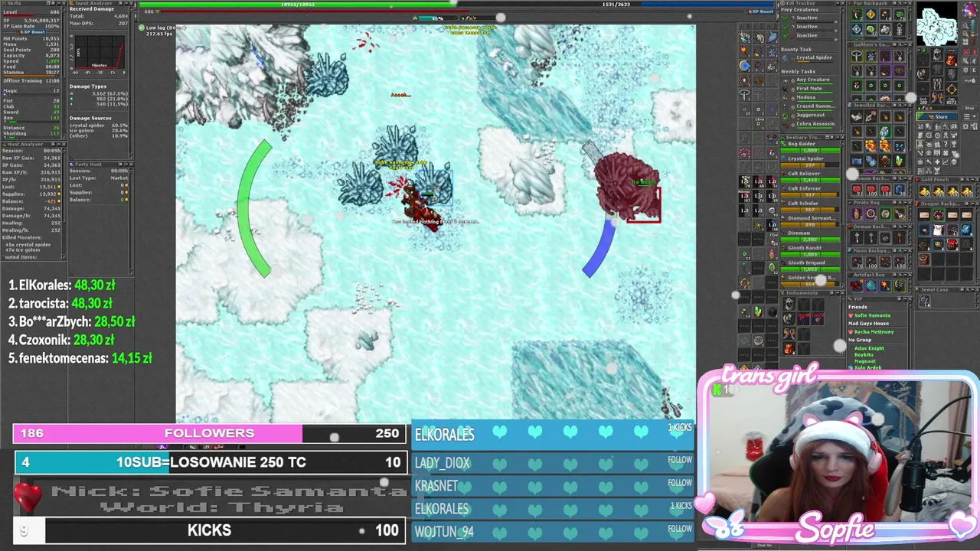Click XP Boost in the Skills panel

coord(32,32)
